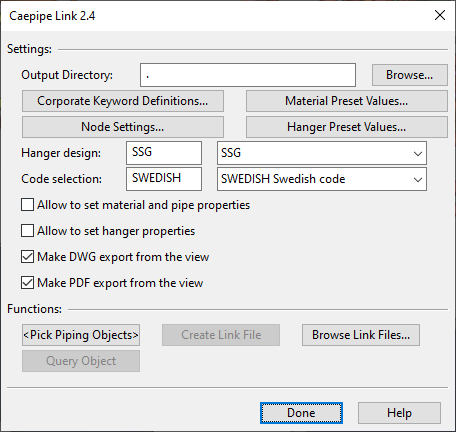This screenshot has height=432, width=456.
Task: Expand the SWEDISH Swedish code dropdown
Action: click(x=322, y=179)
